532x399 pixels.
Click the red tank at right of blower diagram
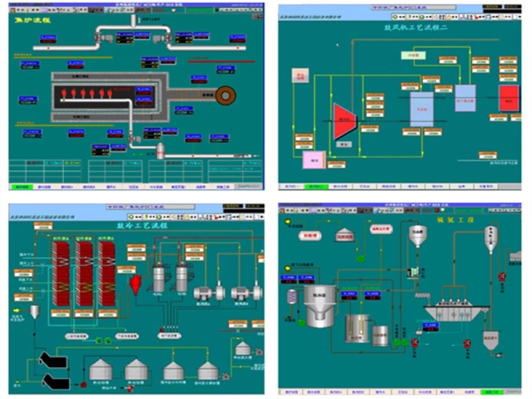[x=508, y=96]
